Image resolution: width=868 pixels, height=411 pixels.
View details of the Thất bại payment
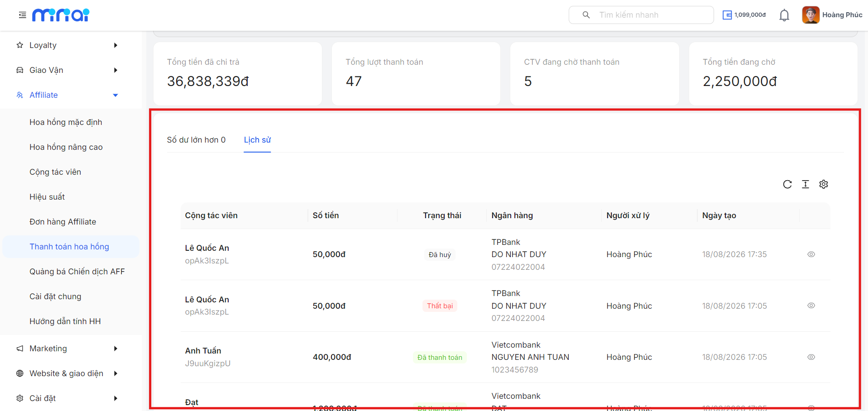(811, 306)
